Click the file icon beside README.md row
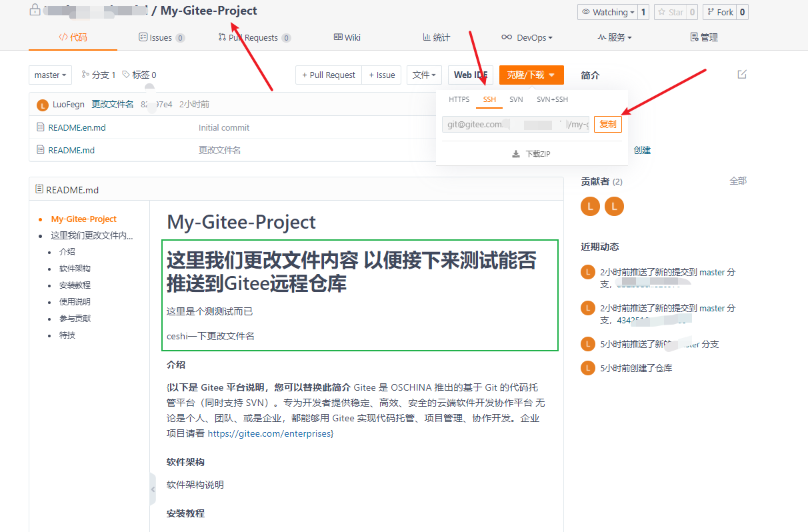The image size is (808, 532). point(41,150)
